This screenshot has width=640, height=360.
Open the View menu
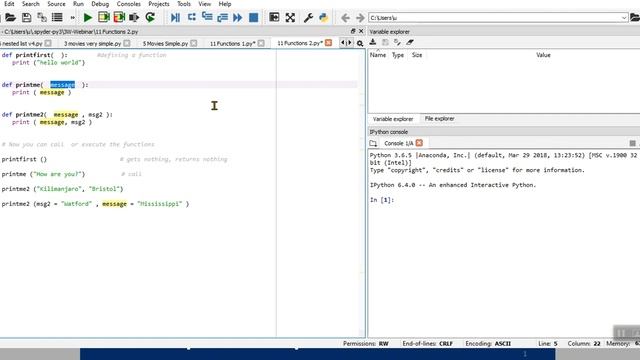(204, 4)
